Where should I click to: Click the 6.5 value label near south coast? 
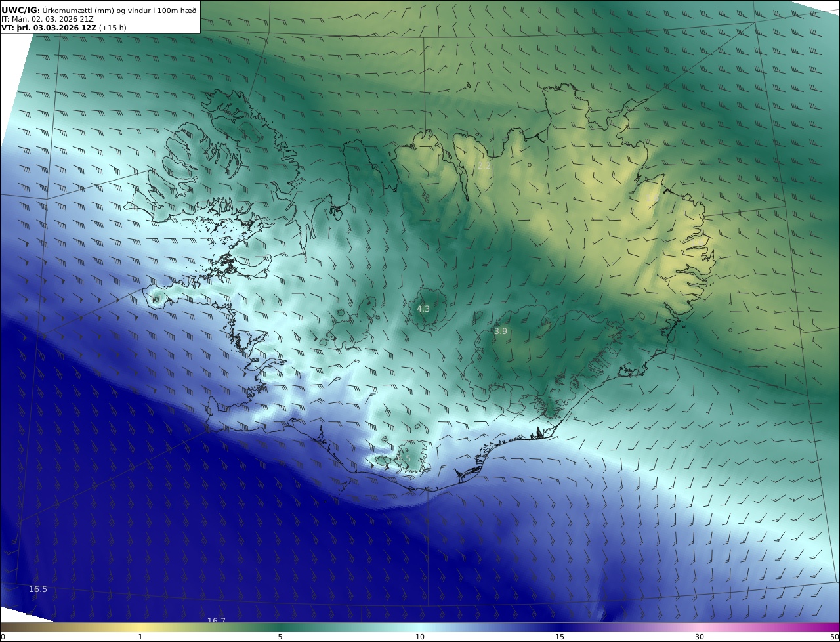pos(404,458)
